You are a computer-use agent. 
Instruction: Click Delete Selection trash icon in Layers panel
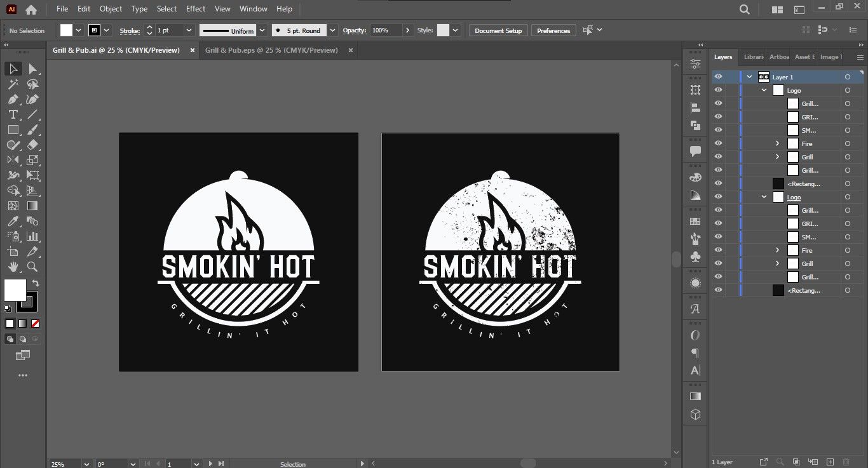846,462
